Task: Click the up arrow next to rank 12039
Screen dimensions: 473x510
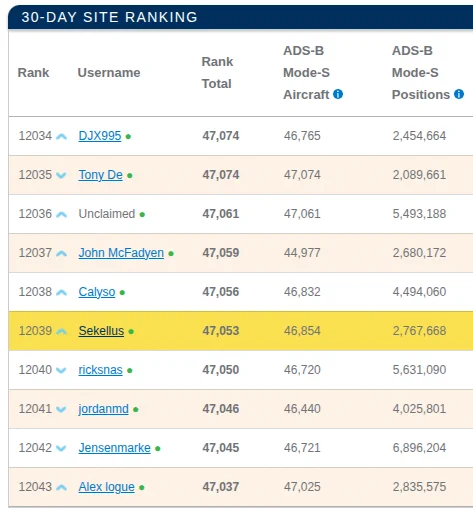Action: point(61,331)
